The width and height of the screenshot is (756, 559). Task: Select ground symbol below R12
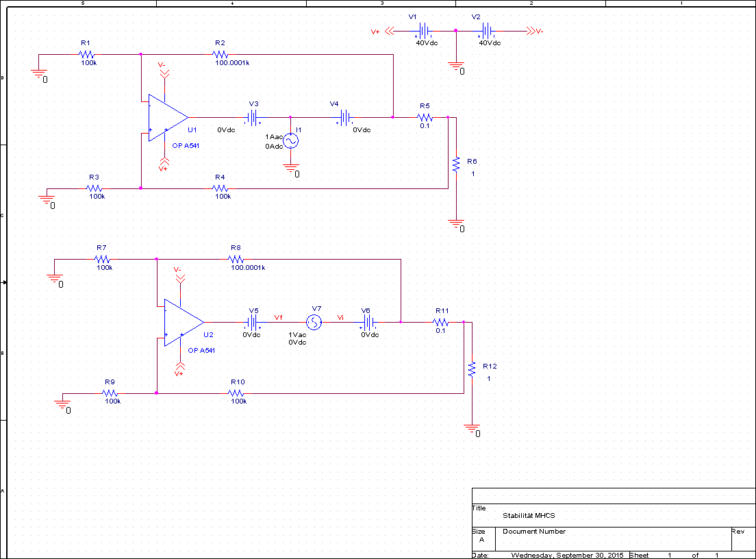click(x=472, y=428)
